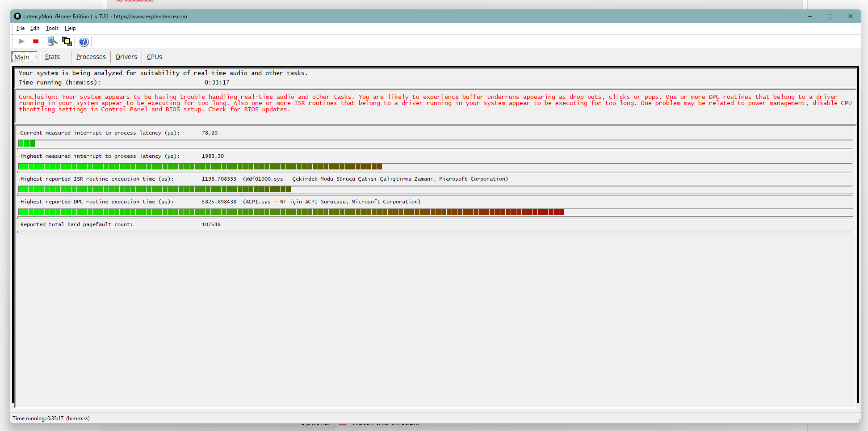Click Reported total hard pagefault count label
868x431 pixels.
pos(76,225)
